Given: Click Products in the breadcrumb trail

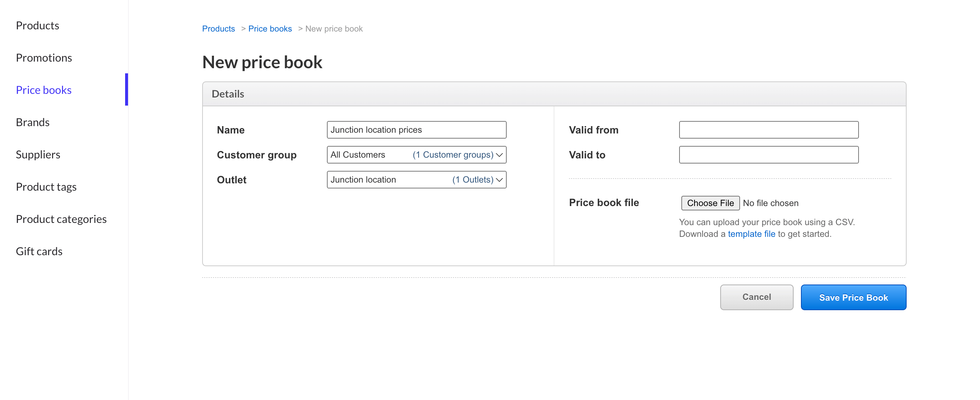Looking at the screenshot, I should (x=218, y=29).
